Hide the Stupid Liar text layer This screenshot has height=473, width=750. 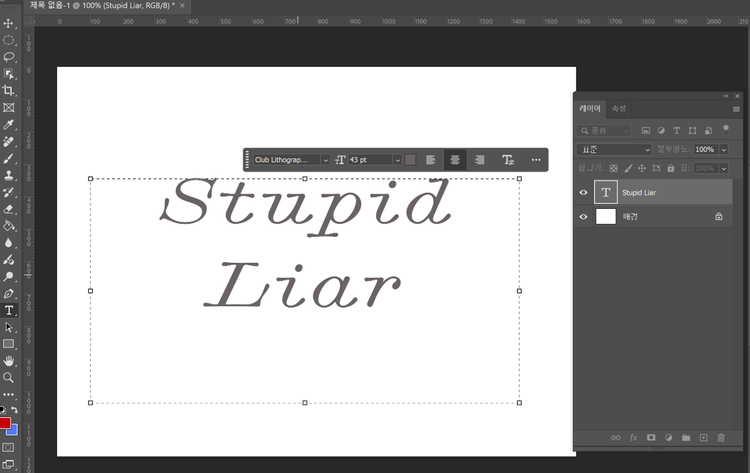pos(584,192)
